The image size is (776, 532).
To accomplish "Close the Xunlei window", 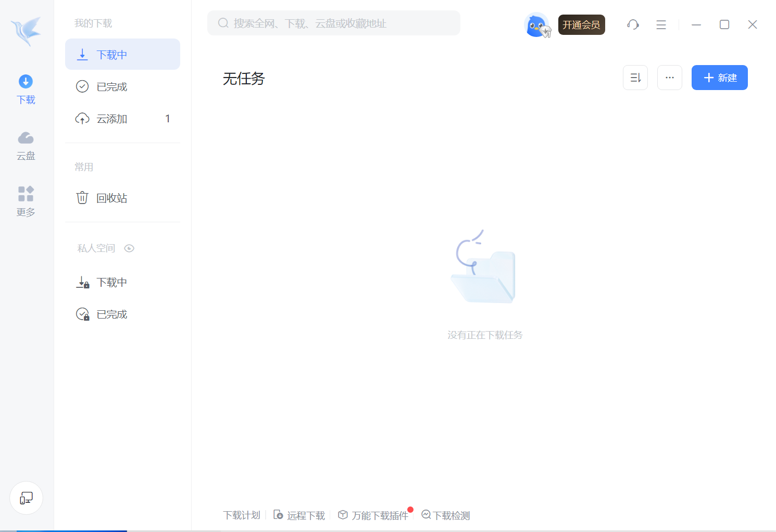I will [x=753, y=24].
